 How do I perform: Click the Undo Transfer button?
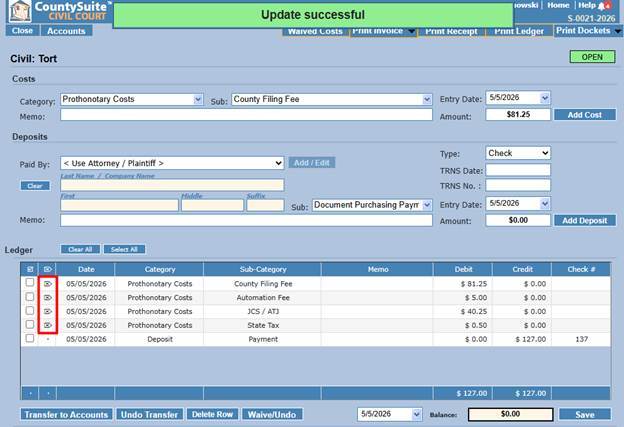click(x=149, y=414)
